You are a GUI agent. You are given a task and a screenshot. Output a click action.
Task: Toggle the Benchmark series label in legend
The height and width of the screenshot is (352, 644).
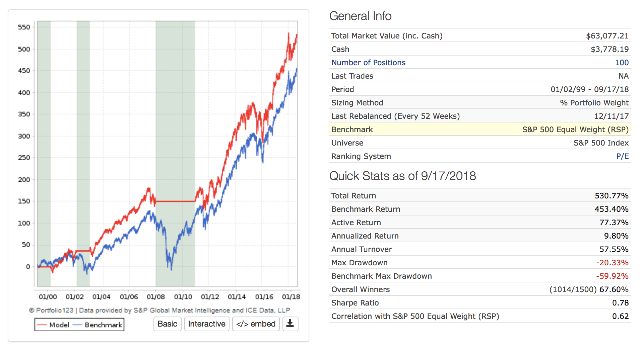tap(103, 325)
